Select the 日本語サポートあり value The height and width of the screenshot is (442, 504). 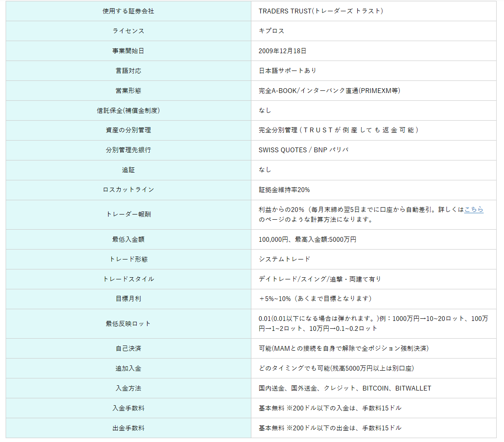[x=287, y=70]
